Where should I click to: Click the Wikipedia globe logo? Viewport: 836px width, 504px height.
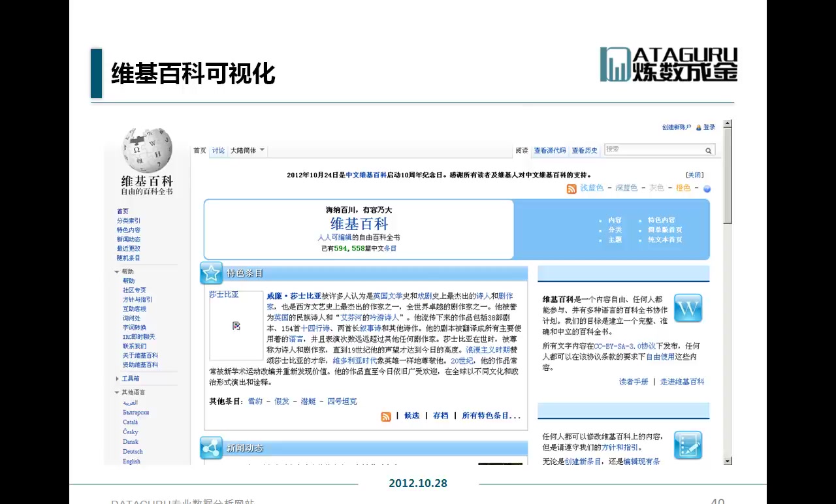(x=147, y=150)
